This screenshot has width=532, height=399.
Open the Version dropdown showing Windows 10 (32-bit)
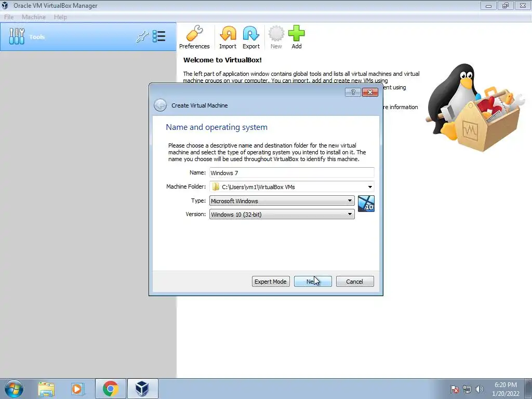click(282, 215)
